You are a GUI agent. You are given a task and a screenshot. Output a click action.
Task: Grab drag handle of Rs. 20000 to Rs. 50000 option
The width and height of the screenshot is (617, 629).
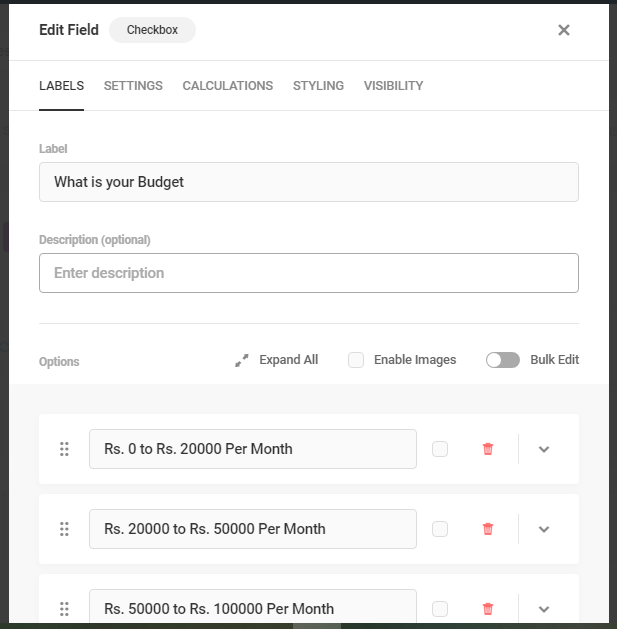64,529
